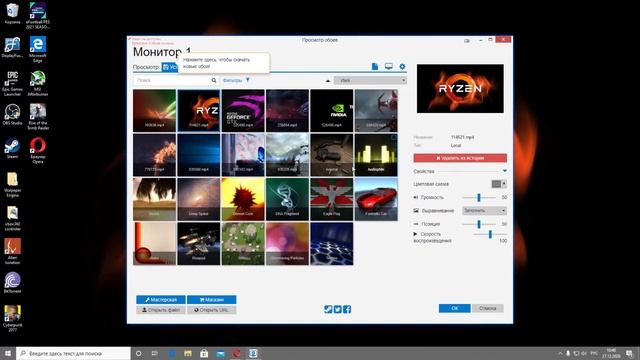The height and width of the screenshot is (360, 640).
Task: Open the sort-by dropdown list
Action: tap(370, 80)
